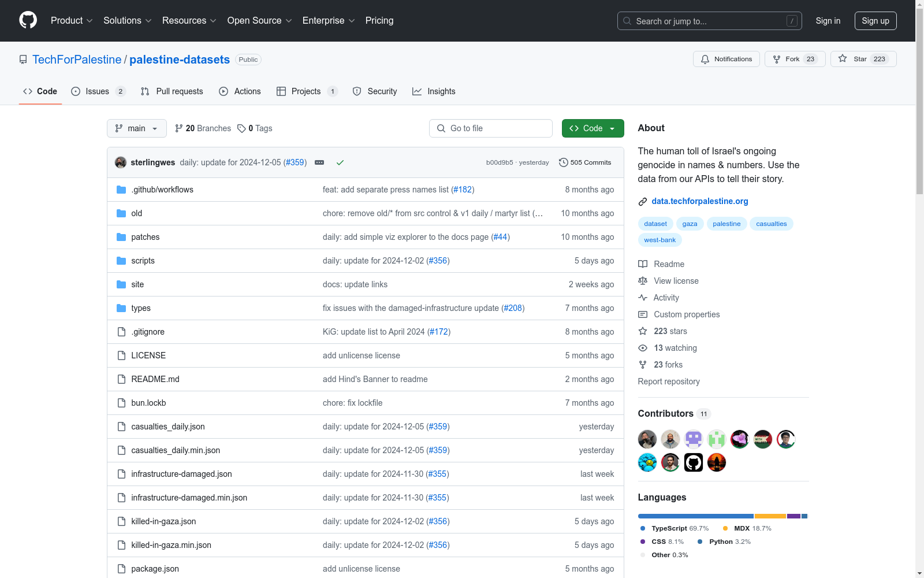924x578 pixels.
Task: Open the TechForPalestine organization link
Action: click(77, 60)
